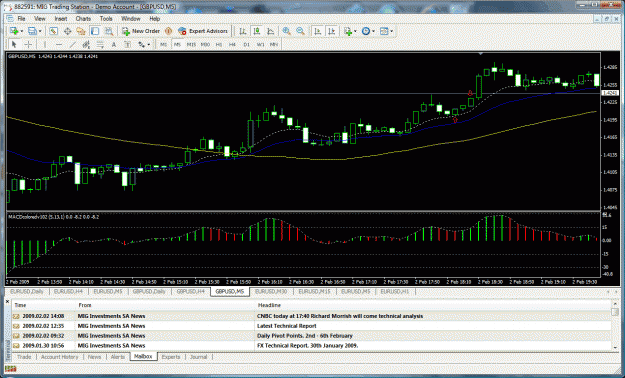This screenshot has height=378, width=625.
Task: Select the trendline drawing tool
Action: click(72, 44)
